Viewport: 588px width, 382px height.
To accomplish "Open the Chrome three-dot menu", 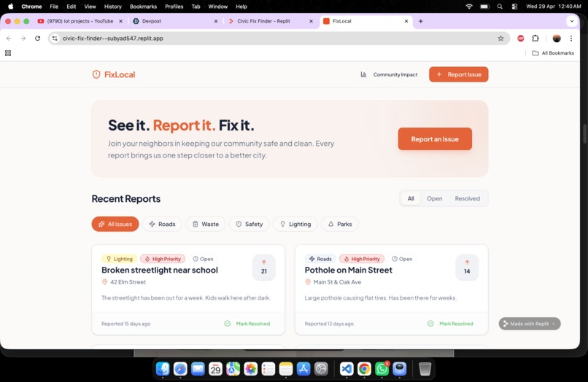I will [x=571, y=38].
